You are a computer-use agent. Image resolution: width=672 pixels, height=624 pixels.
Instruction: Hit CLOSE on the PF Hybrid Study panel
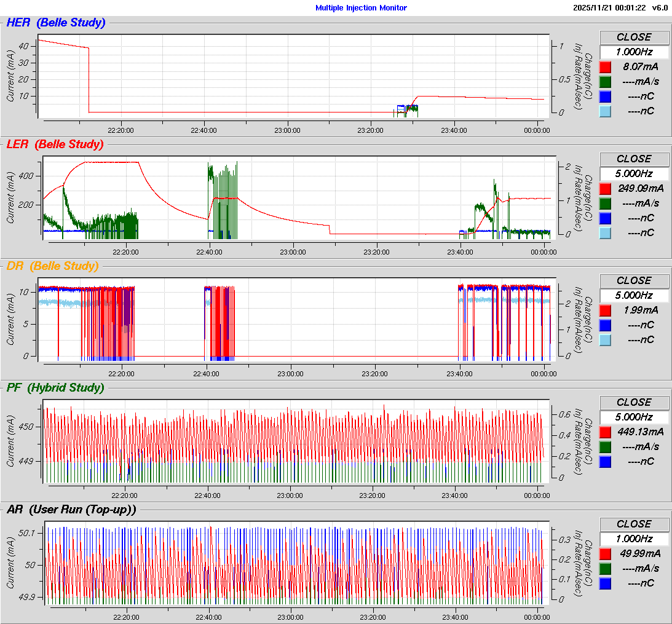coord(634,403)
